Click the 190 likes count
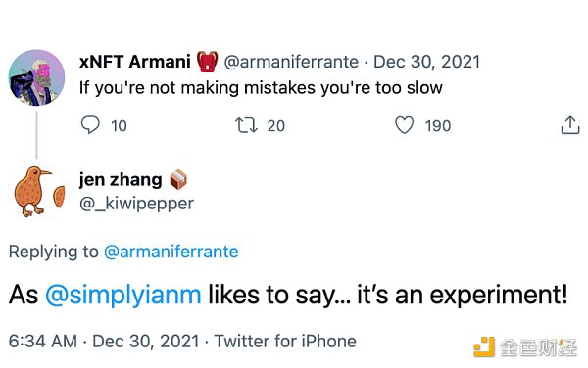Viewport: 588px width, 368px height. 438,126
